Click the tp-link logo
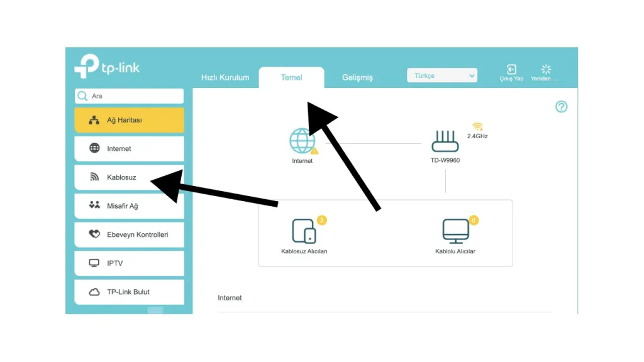 coord(107,67)
